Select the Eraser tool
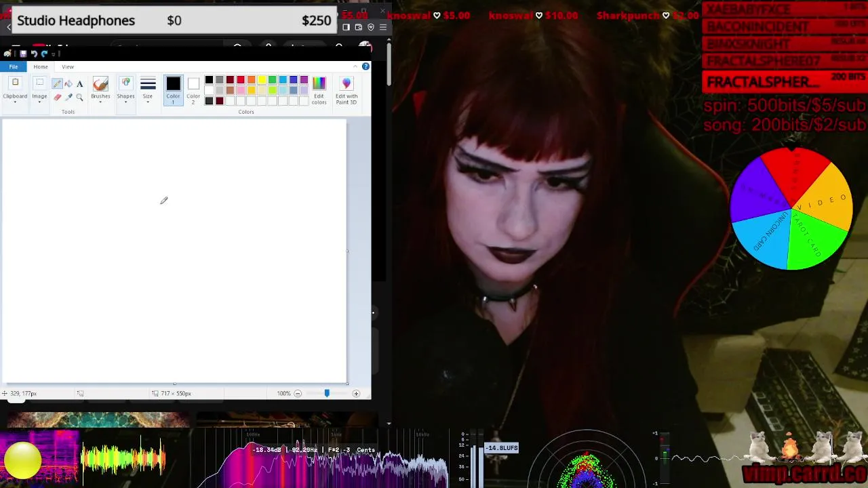Screen dimensions: 868x488 tap(58, 97)
